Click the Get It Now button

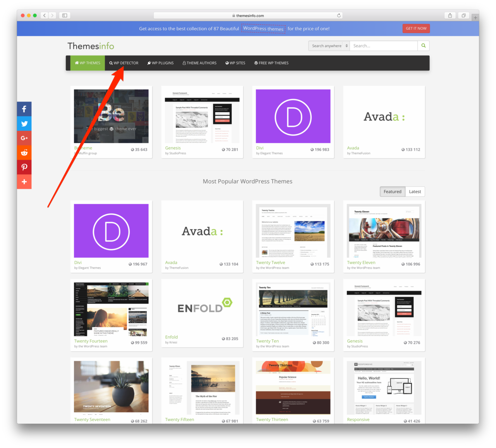[x=416, y=28]
